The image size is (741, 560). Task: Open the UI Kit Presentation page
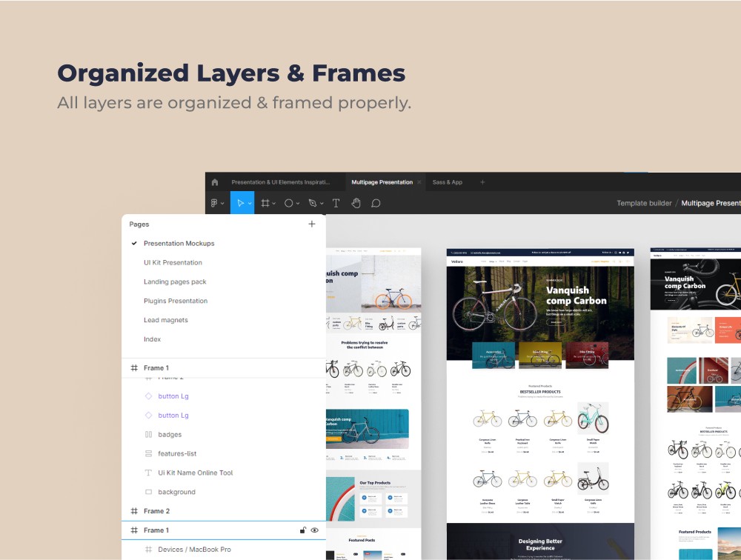pyautogui.click(x=173, y=262)
